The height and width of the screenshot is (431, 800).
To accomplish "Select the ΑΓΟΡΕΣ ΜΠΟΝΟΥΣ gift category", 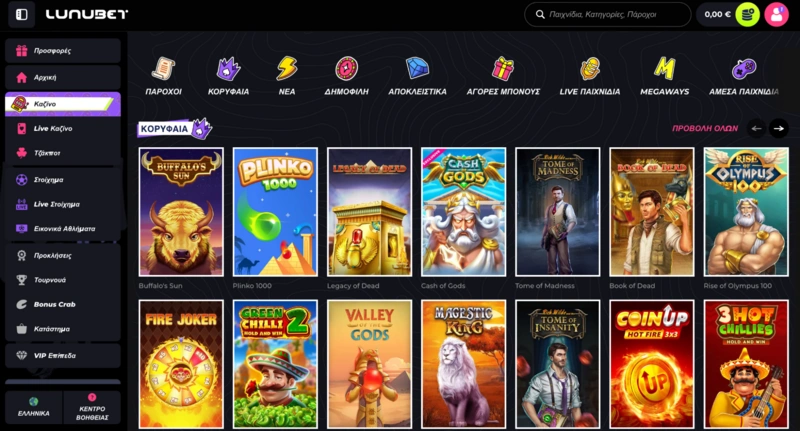I will pos(503,75).
